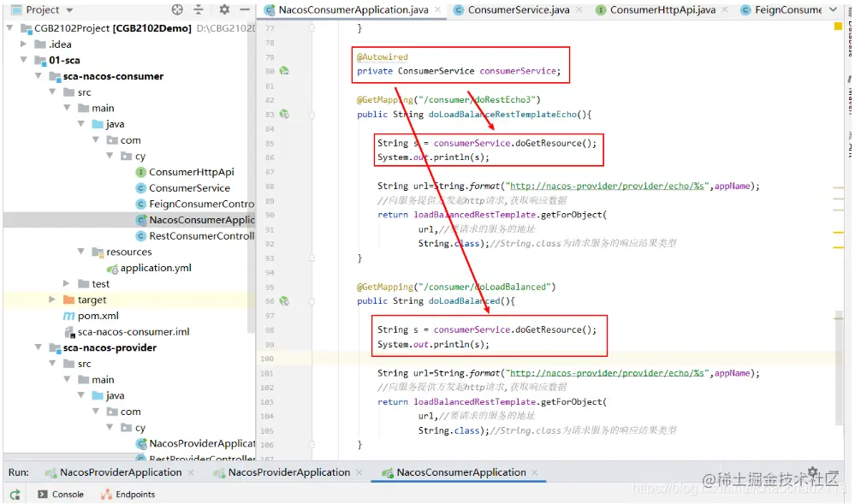The width and height of the screenshot is (855, 504).
Task: Click nacos-provider URL on line 88
Action: coord(607,186)
